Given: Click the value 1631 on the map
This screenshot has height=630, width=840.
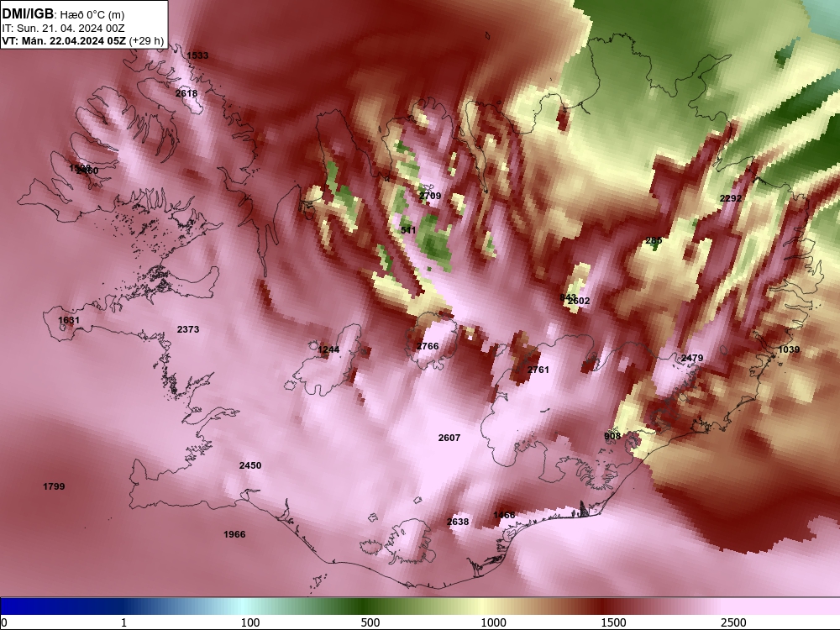Looking at the screenshot, I should (69, 320).
